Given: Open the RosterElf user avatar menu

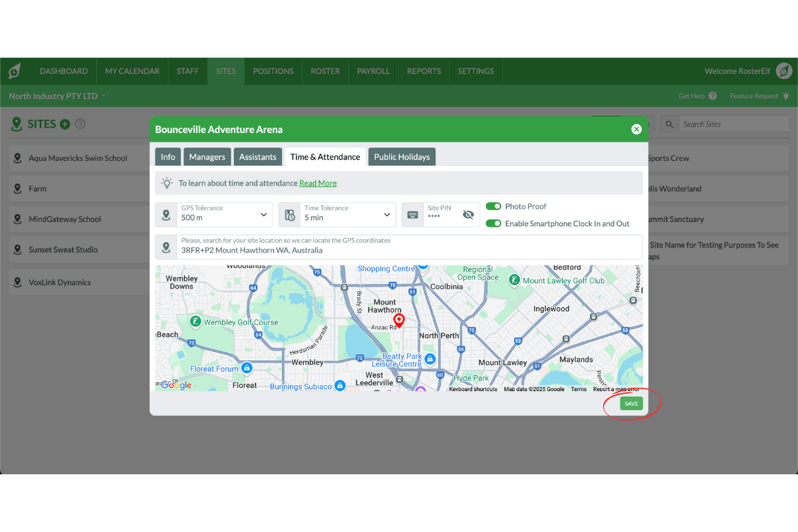Looking at the screenshot, I should coord(785,71).
